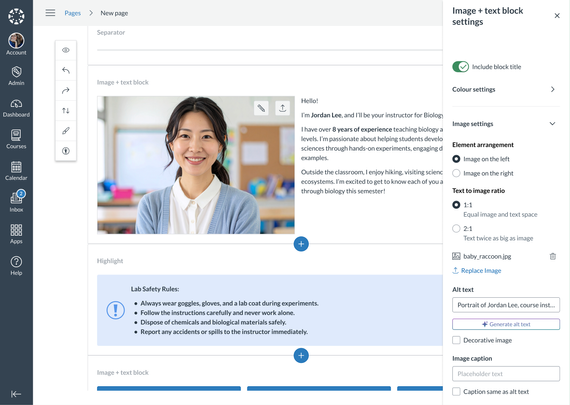
Task: Undo the last edit with the toolbar arrow
Action: (66, 70)
